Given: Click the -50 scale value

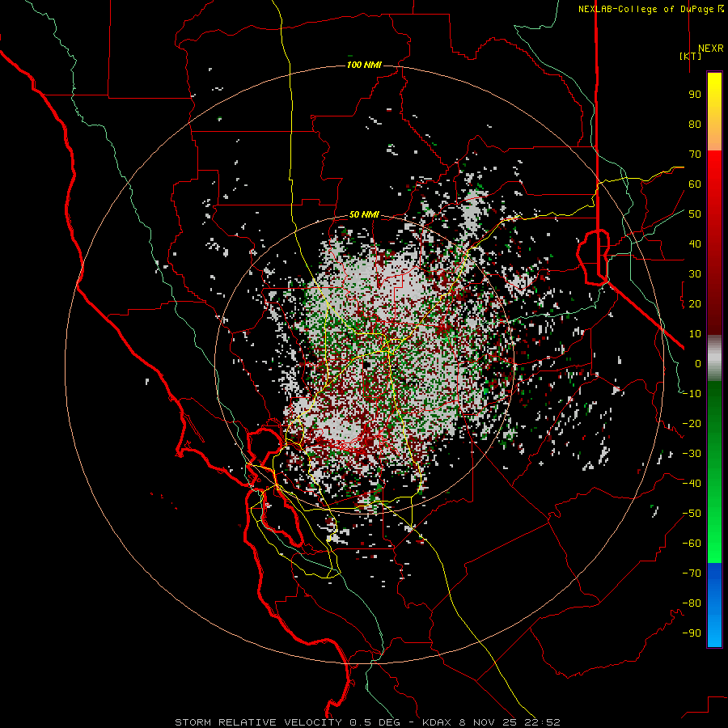Looking at the screenshot, I should point(692,514).
